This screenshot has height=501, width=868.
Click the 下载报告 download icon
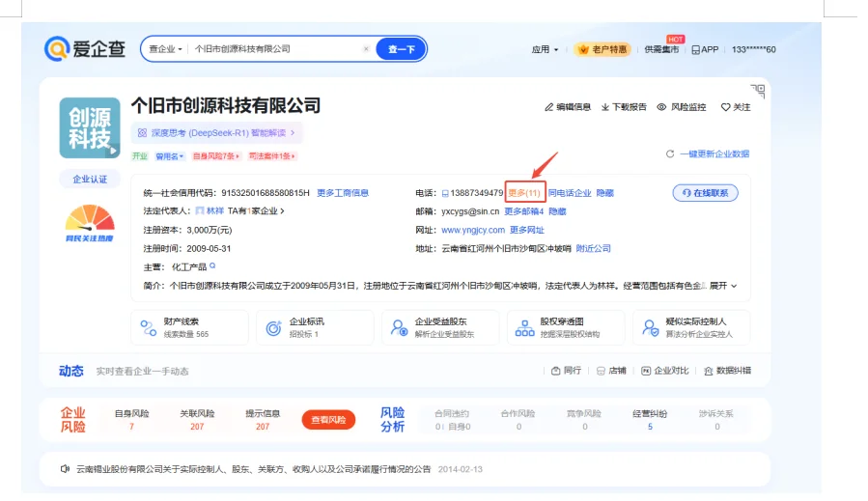[605, 107]
